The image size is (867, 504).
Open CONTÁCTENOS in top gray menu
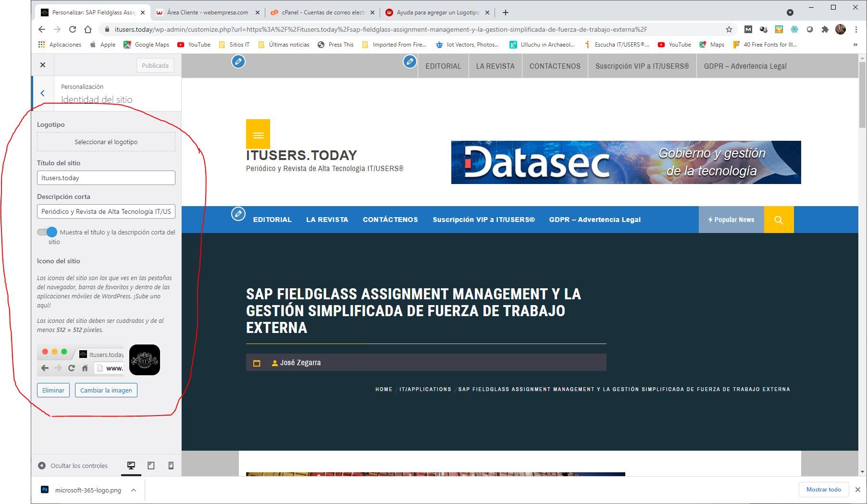pos(555,66)
